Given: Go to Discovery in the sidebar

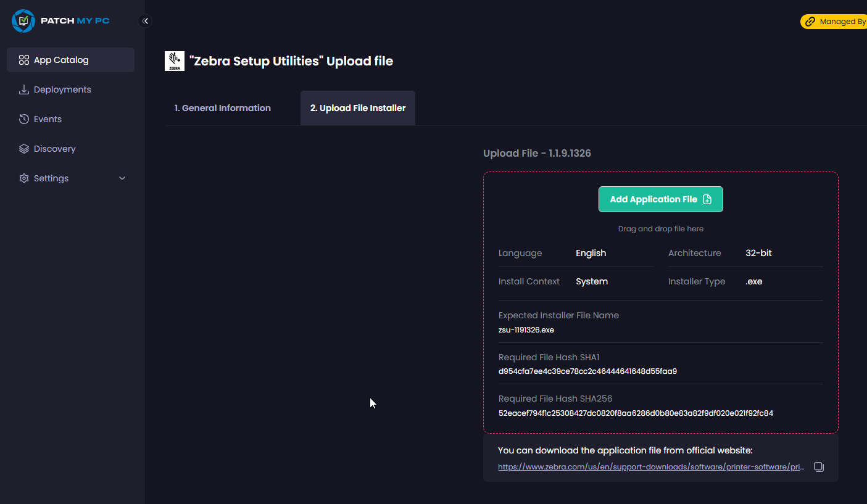Looking at the screenshot, I should [55, 149].
